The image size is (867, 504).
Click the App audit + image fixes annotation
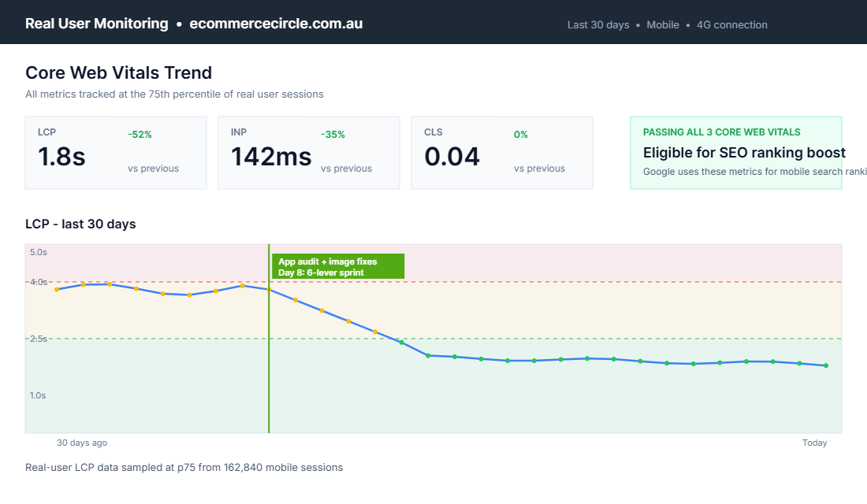338,267
